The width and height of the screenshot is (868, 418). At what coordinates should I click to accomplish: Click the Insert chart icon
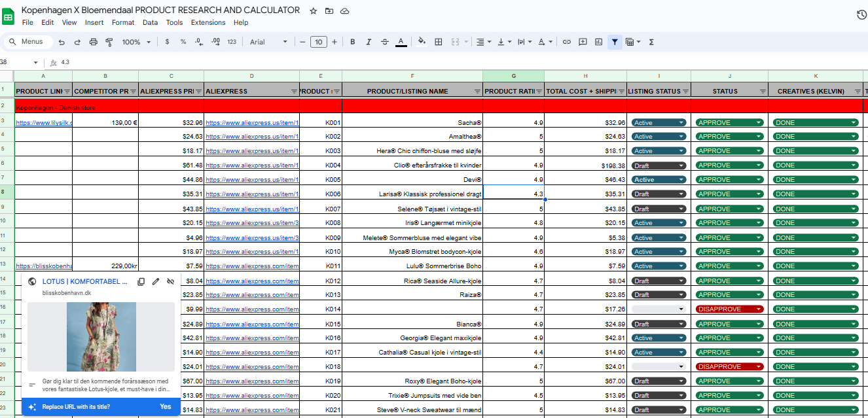(x=598, y=42)
